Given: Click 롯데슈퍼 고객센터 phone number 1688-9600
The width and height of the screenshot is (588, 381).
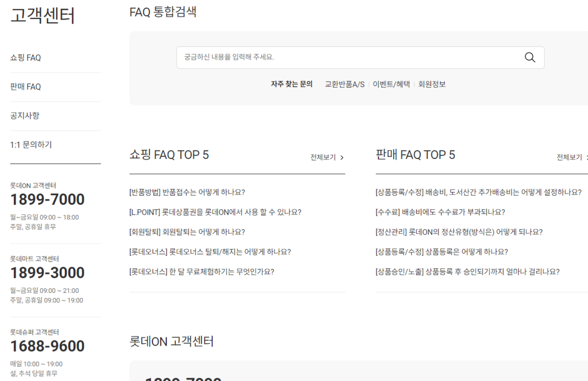Looking at the screenshot, I should coord(47,346).
